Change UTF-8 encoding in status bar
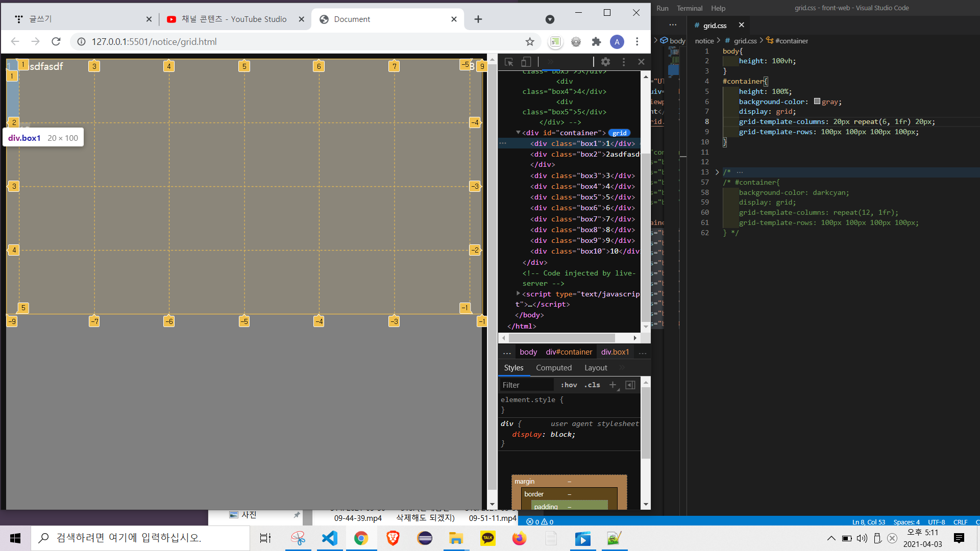The width and height of the screenshot is (980, 551). tap(936, 522)
